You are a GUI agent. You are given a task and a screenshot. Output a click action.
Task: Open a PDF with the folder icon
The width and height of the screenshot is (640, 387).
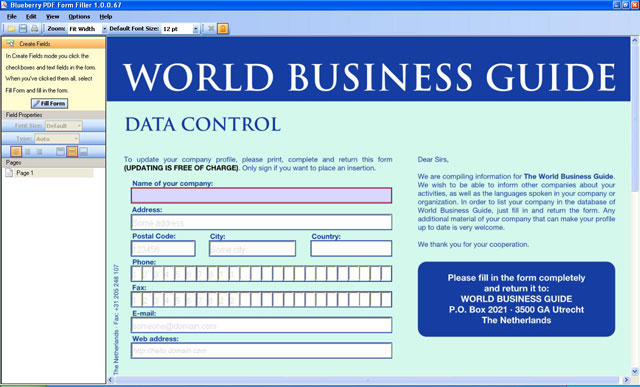tap(11, 29)
